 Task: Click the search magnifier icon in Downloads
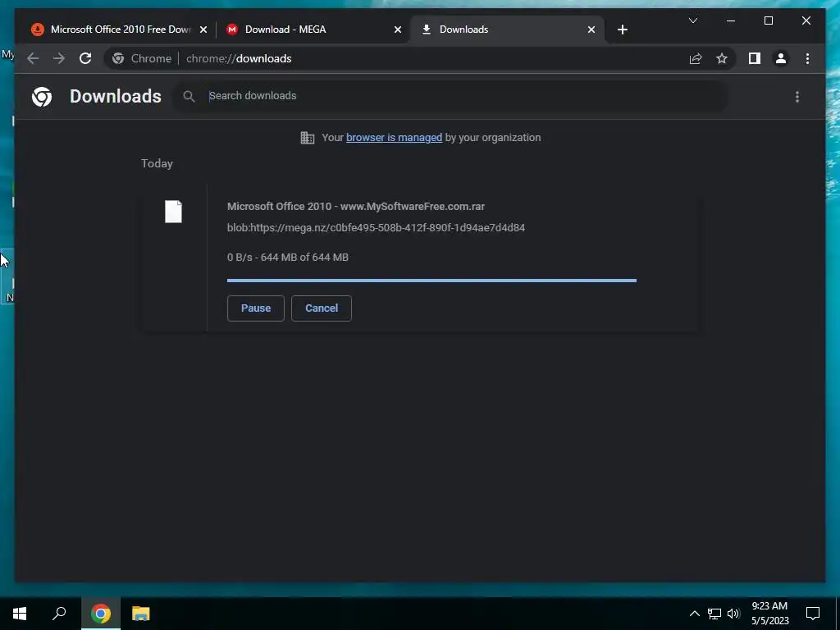189,97
